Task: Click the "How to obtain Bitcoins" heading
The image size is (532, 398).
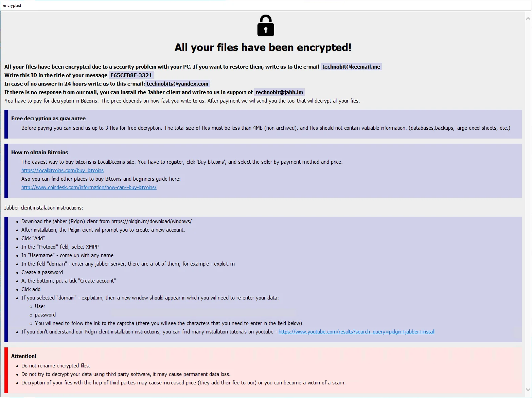Action: tap(39, 152)
